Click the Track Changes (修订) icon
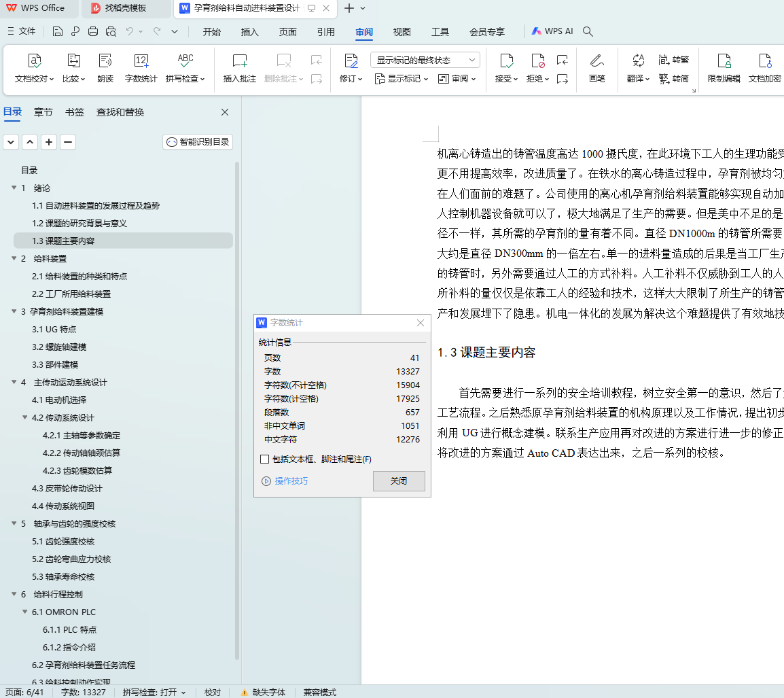784x698 pixels. [x=351, y=61]
